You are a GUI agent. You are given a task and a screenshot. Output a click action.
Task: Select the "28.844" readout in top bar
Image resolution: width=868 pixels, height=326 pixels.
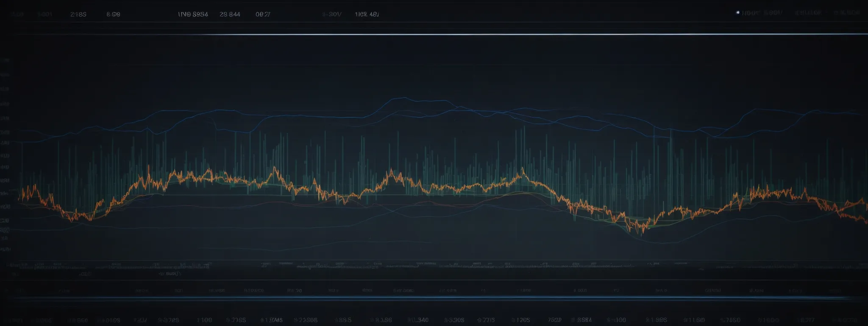(x=230, y=14)
